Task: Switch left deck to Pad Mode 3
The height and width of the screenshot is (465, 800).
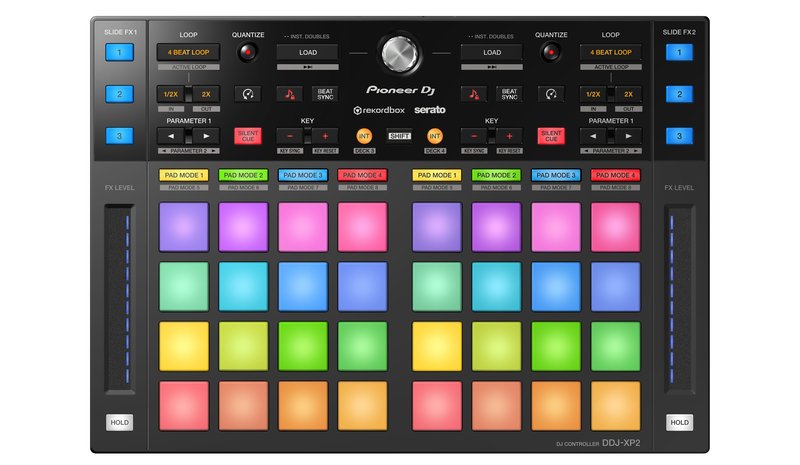Action: 303,175
